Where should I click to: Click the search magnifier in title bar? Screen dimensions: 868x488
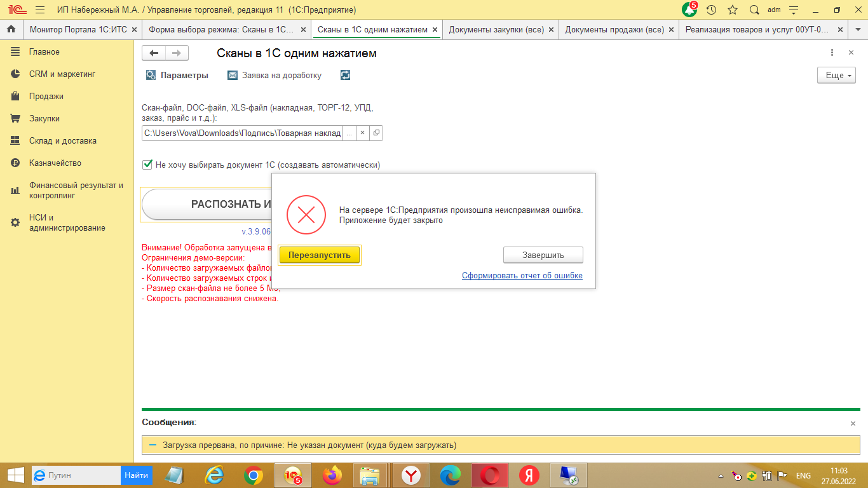(x=754, y=10)
